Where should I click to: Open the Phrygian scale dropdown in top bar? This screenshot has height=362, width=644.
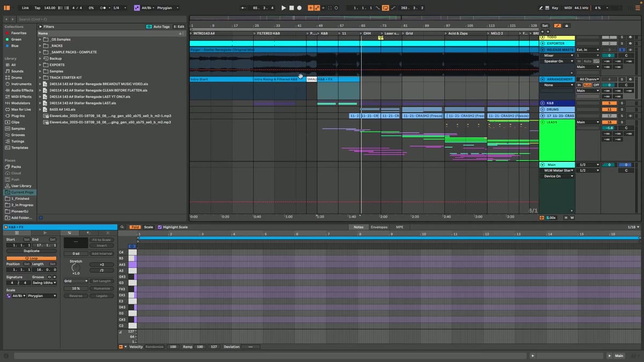tap(167, 8)
